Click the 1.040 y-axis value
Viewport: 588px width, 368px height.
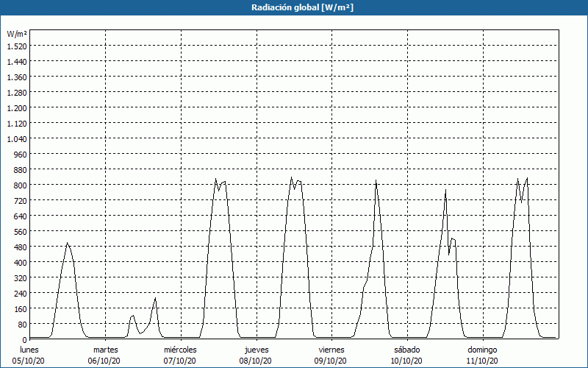[x=17, y=139]
